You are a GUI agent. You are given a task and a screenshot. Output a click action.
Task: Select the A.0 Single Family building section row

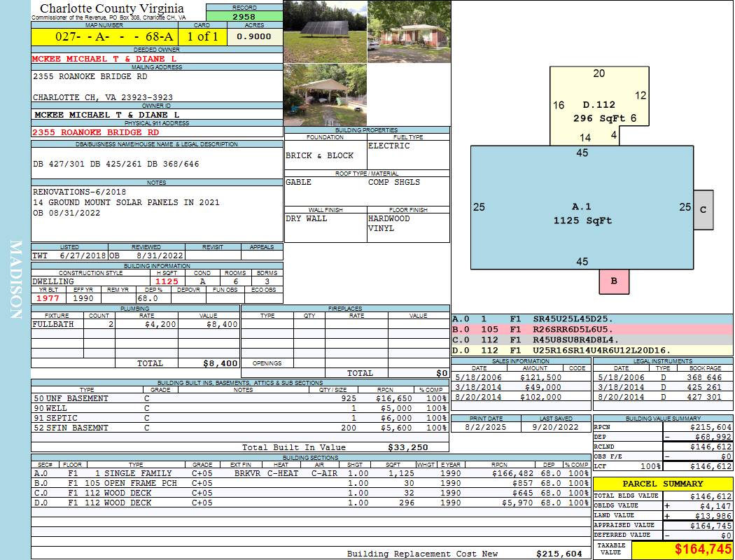tap(311, 474)
